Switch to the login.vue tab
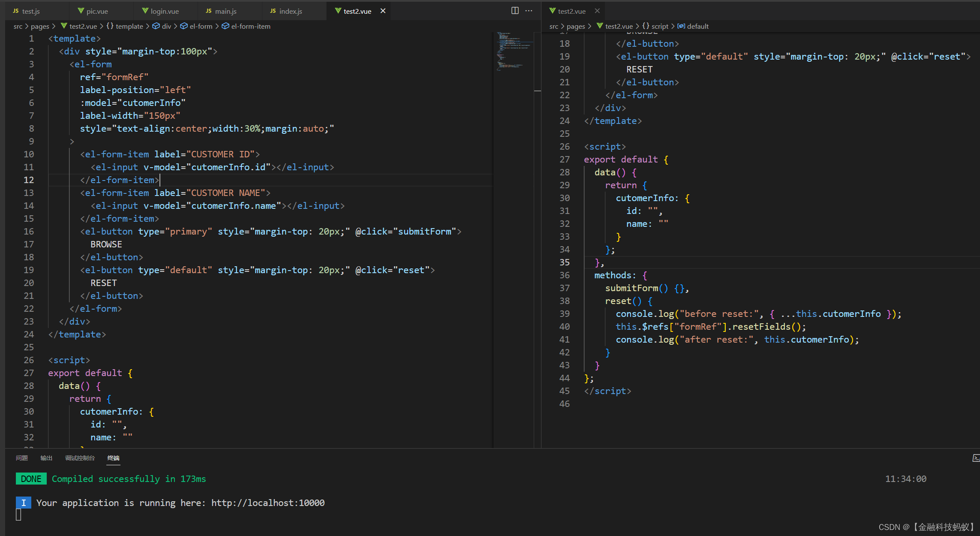 coord(164,11)
